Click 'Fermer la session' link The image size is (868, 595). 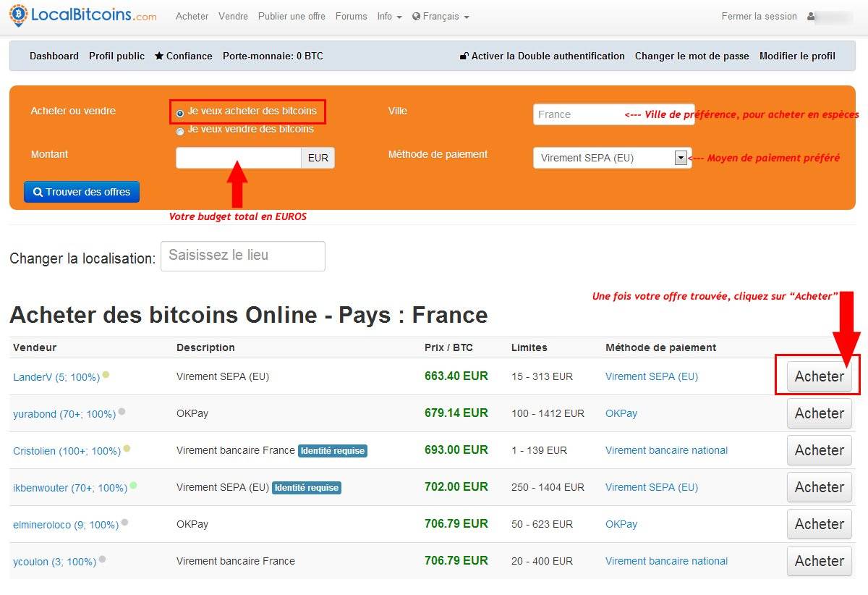click(759, 17)
